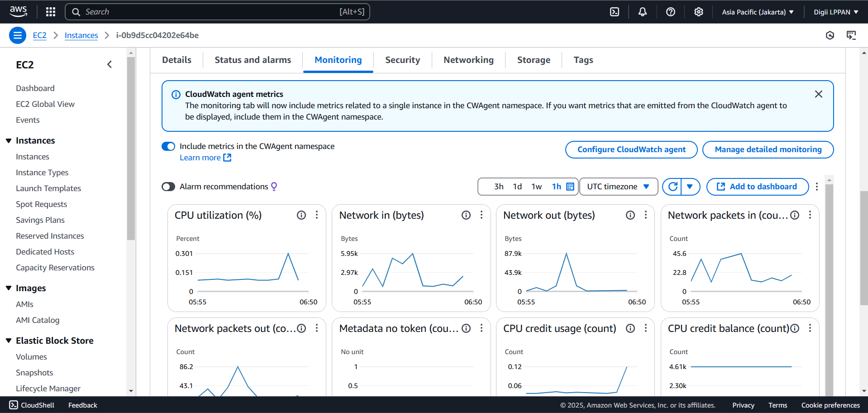Open the AWS services grid icon

(x=50, y=11)
